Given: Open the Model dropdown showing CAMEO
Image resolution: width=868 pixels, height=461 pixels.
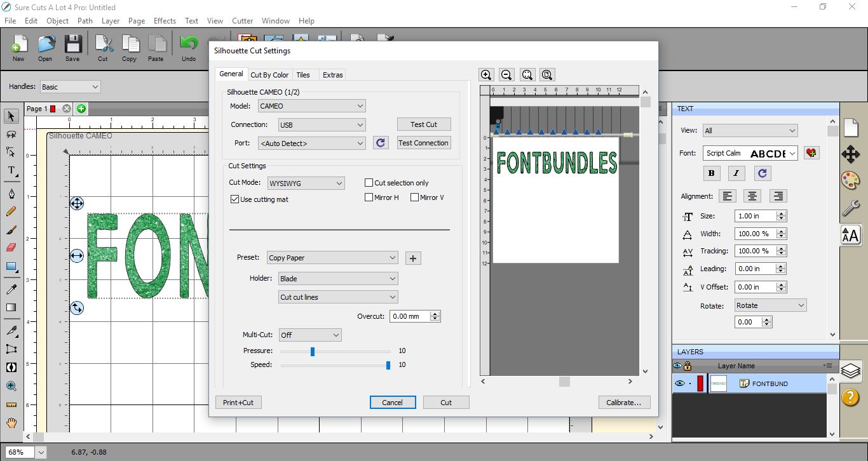Looking at the screenshot, I should 311,106.
